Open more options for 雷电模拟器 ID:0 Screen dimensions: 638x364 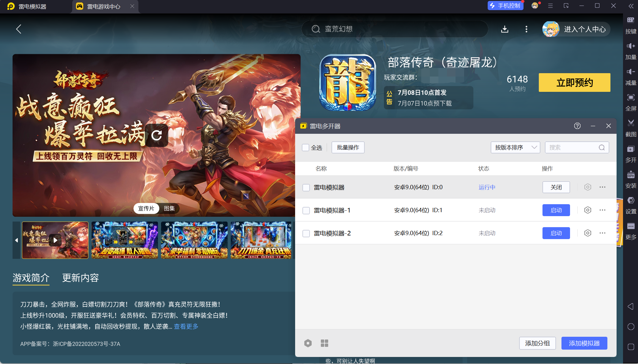coord(602,187)
